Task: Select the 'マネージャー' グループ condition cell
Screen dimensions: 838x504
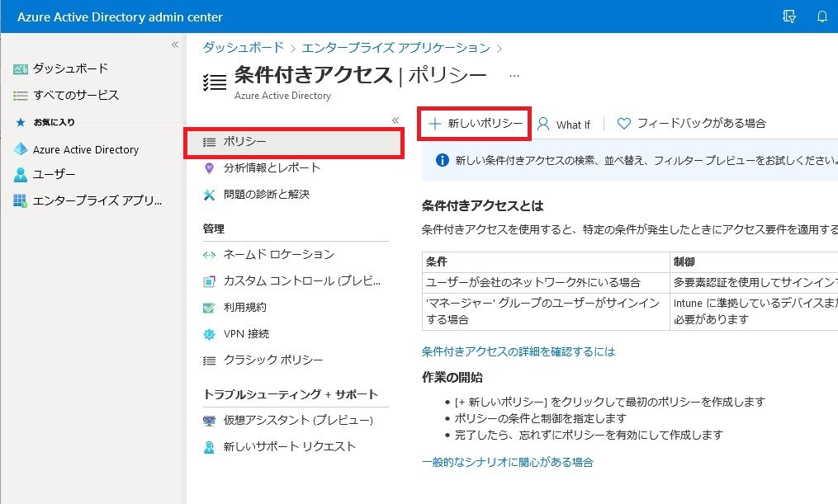Action: [546, 311]
